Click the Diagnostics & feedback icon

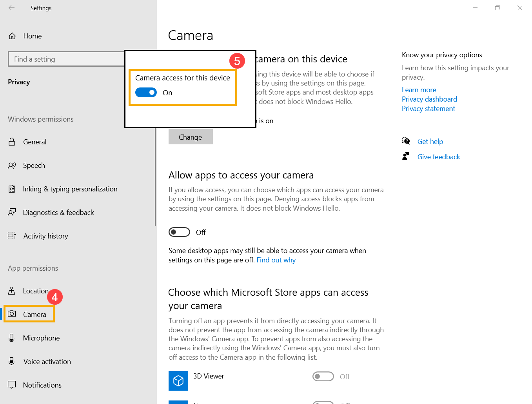click(x=12, y=213)
